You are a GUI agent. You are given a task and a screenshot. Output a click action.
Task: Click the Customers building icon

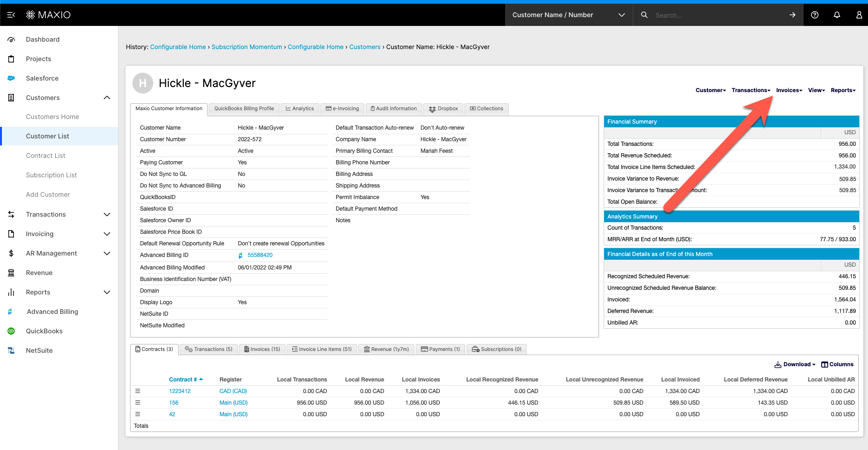(11, 98)
